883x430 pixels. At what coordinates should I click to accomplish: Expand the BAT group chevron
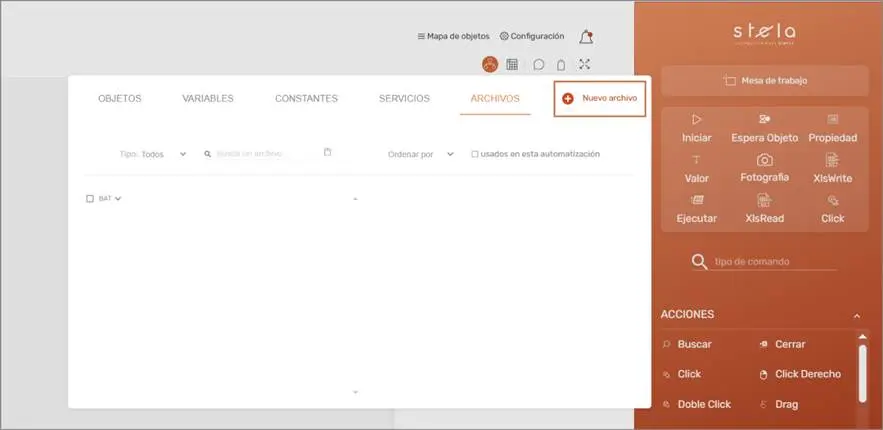point(118,199)
